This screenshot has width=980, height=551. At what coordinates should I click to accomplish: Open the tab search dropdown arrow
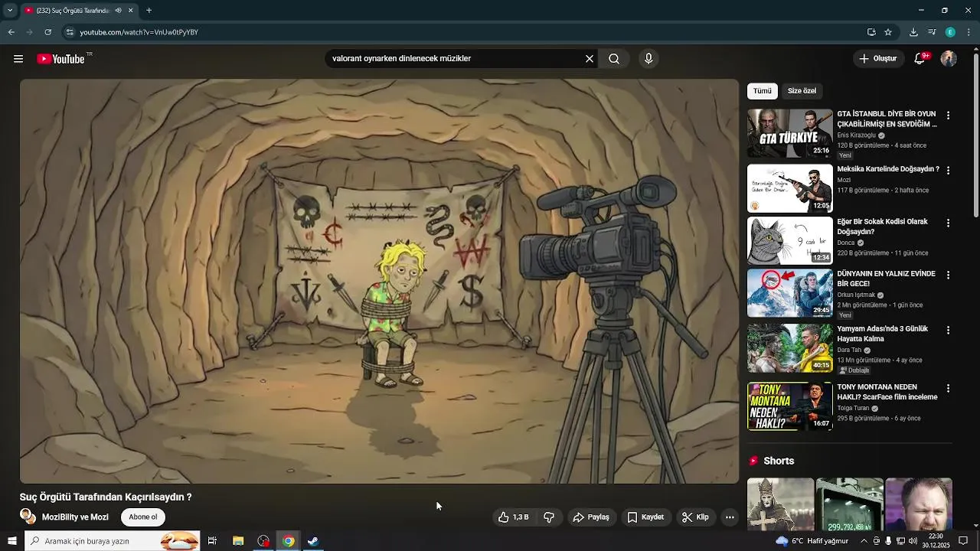click(11, 11)
